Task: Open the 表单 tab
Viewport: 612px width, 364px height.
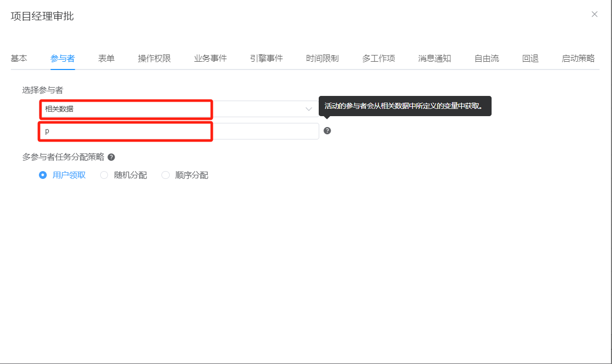Action: click(106, 58)
